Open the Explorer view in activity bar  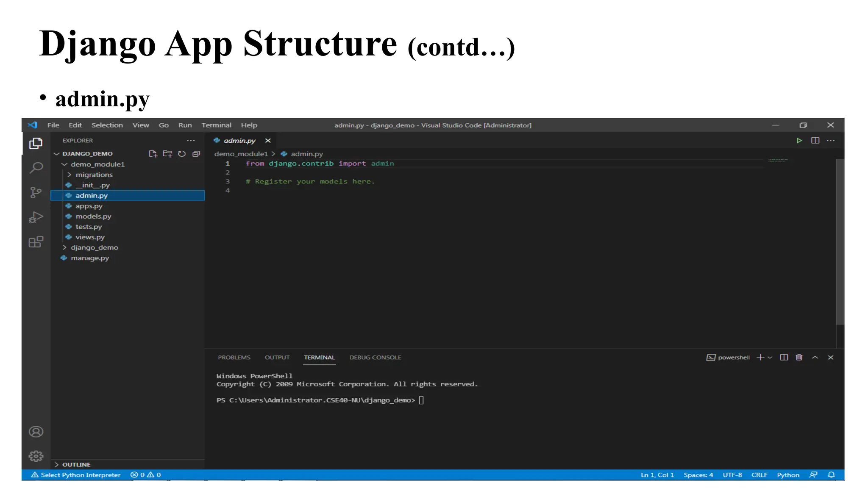point(36,143)
